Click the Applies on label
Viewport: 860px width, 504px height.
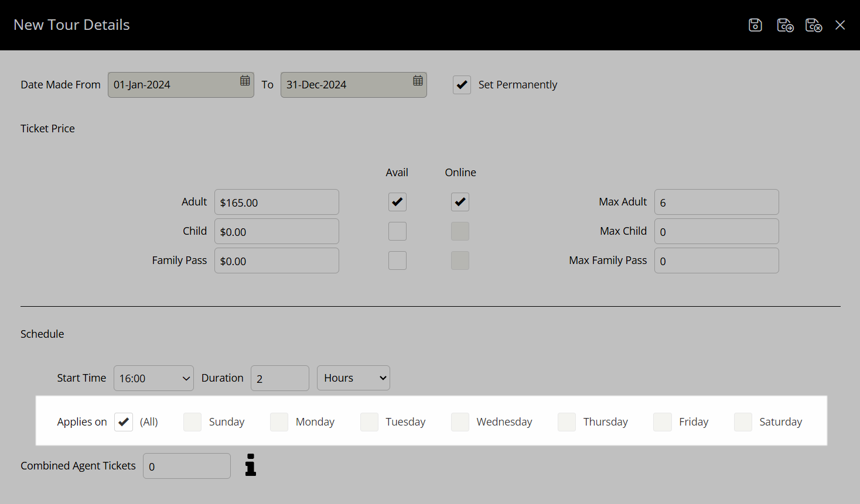click(82, 422)
